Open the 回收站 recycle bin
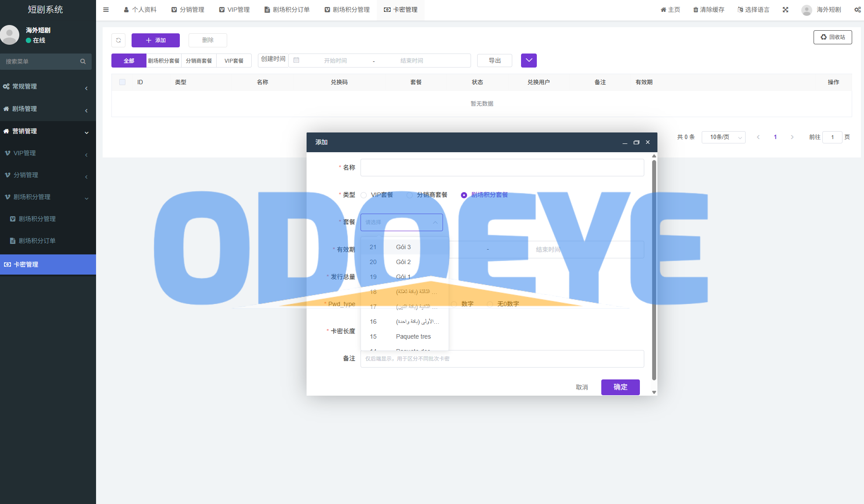 pos(832,37)
